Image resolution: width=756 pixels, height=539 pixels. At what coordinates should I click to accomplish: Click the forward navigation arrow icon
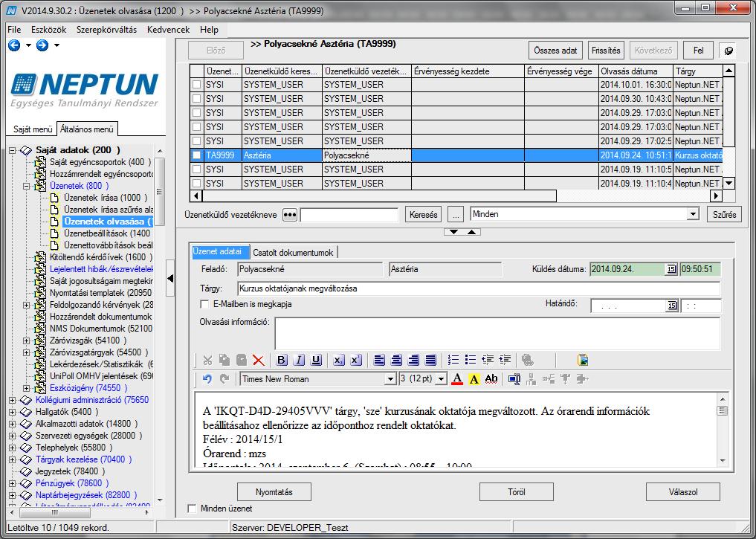pyautogui.click(x=42, y=45)
